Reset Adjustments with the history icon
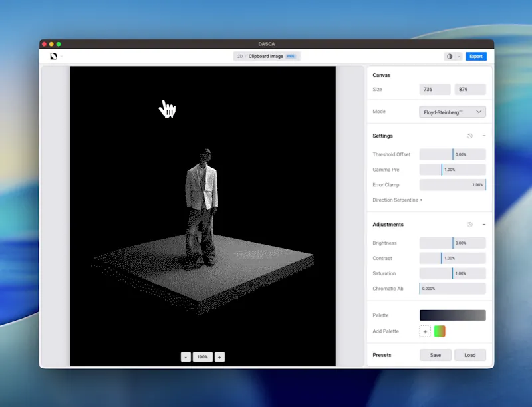The width and height of the screenshot is (532, 407). pyautogui.click(x=470, y=225)
